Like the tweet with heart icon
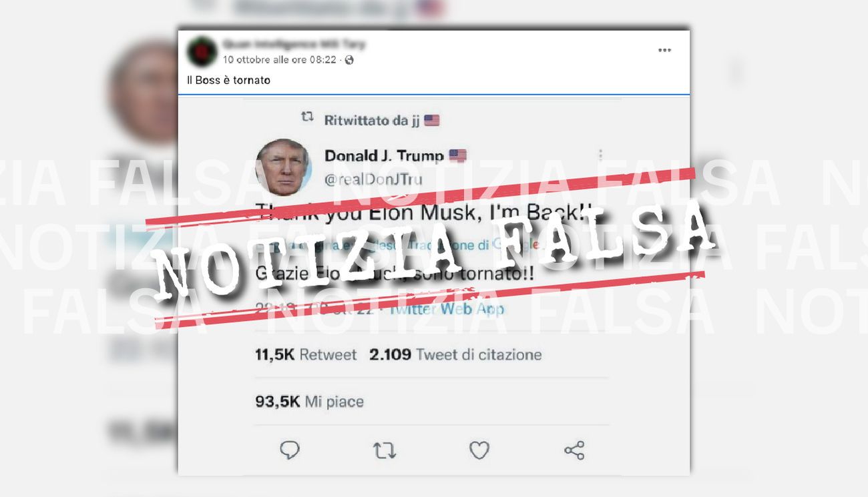 (x=479, y=450)
